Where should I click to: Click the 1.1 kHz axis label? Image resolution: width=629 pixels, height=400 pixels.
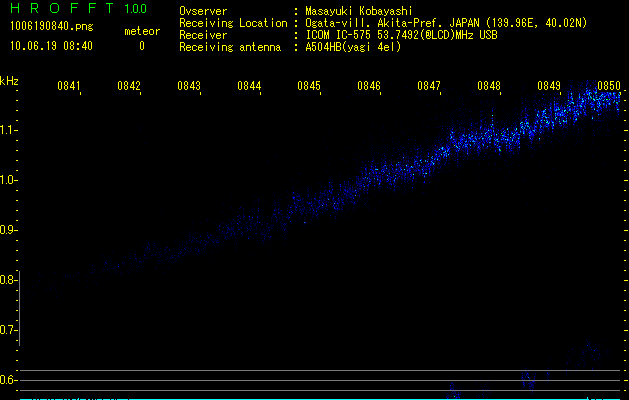point(9,130)
